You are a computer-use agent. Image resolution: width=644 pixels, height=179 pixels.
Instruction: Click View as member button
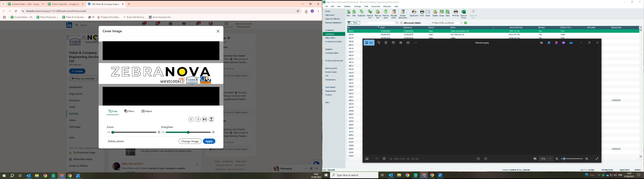pos(83,79)
